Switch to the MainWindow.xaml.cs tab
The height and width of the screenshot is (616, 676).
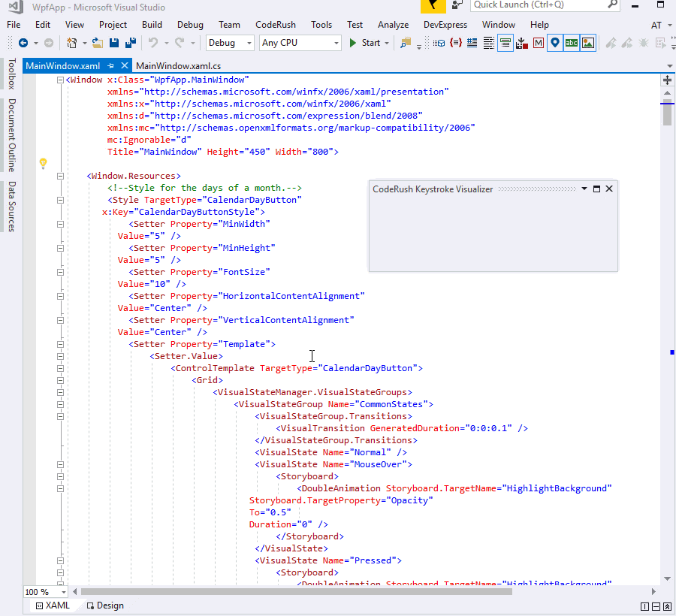pyautogui.click(x=179, y=65)
